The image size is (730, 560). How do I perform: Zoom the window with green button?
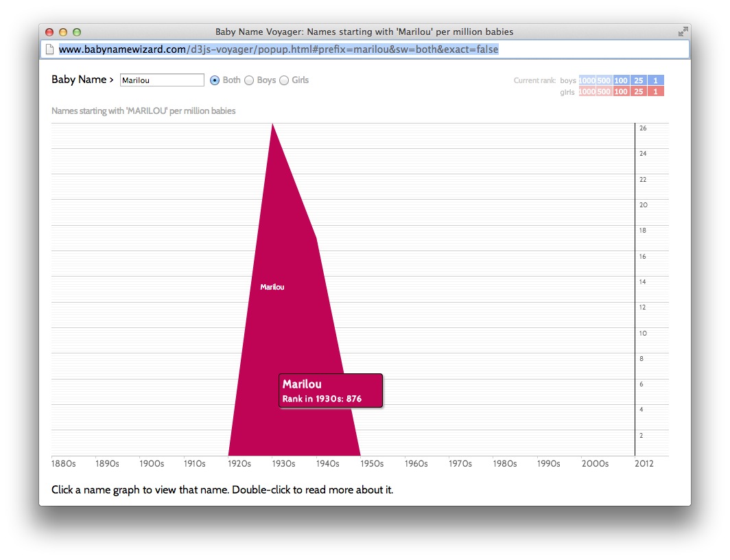[77, 32]
